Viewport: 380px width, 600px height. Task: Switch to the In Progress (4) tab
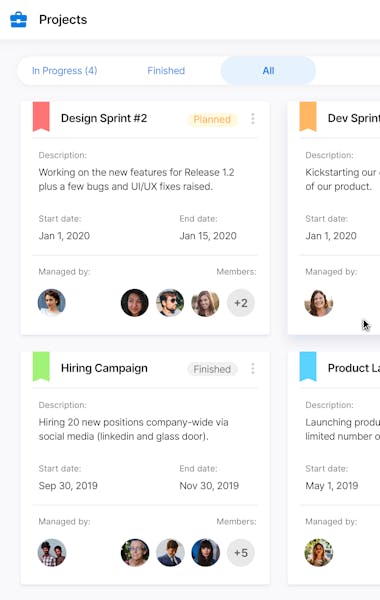click(65, 71)
